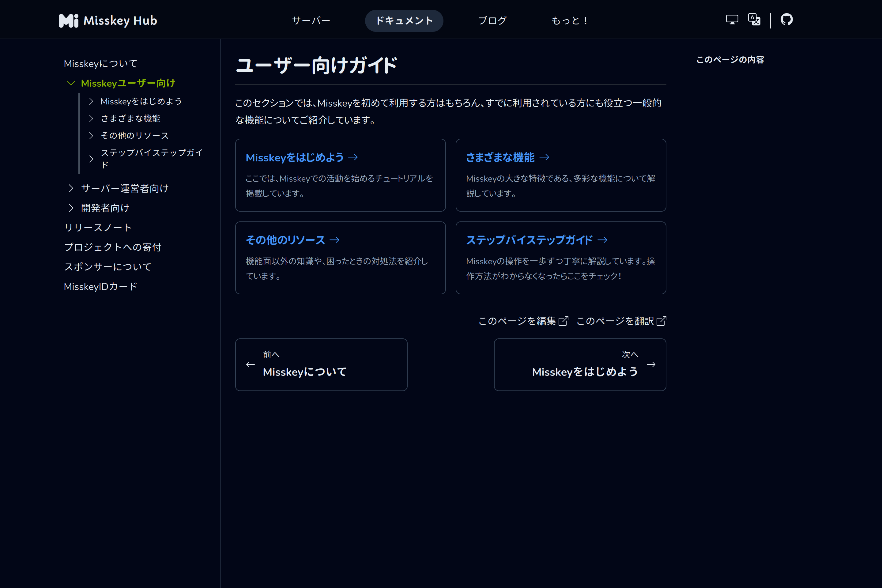Viewport: 882px width, 588px height.
Task: Open the リリースノート sidebar link
Action: click(98, 228)
